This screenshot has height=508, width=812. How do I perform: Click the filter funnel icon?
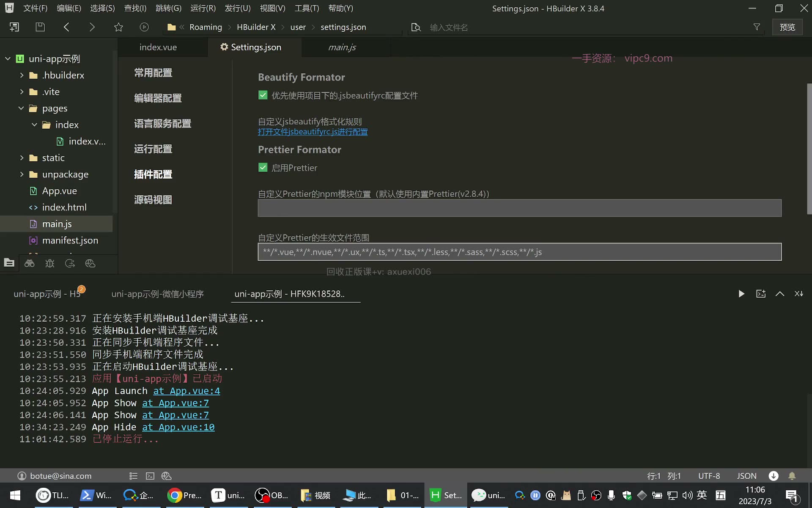(x=757, y=27)
